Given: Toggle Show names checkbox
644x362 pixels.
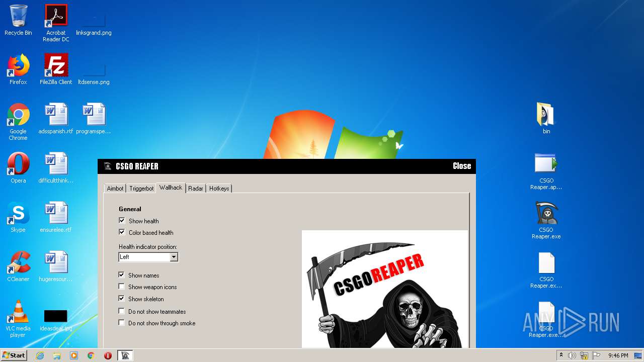Looking at the screenshot, I should click(121, 275).
